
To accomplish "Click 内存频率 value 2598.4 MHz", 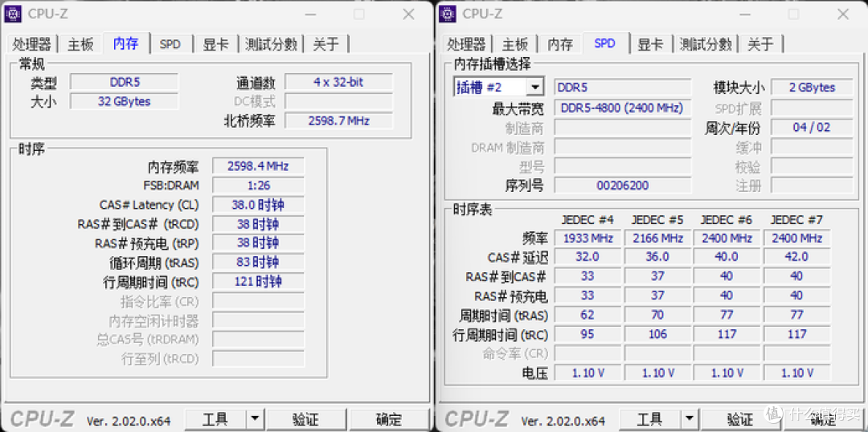I will click(258, 166).
